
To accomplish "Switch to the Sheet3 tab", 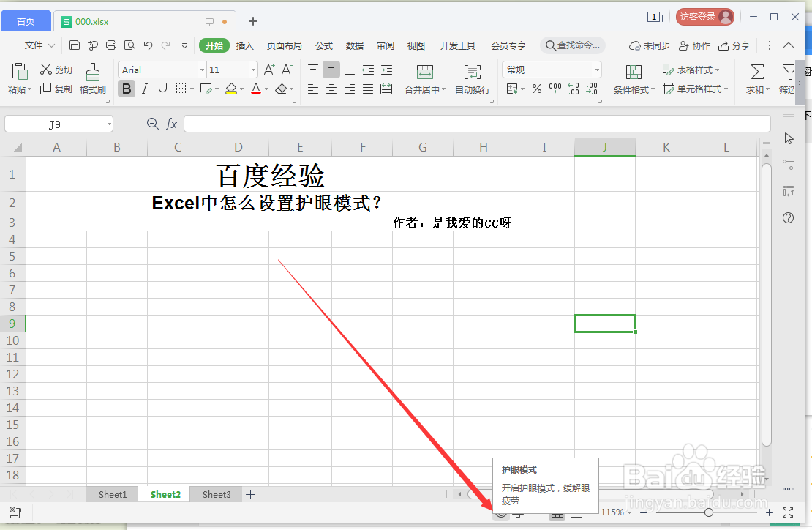I will coord(217,494).
